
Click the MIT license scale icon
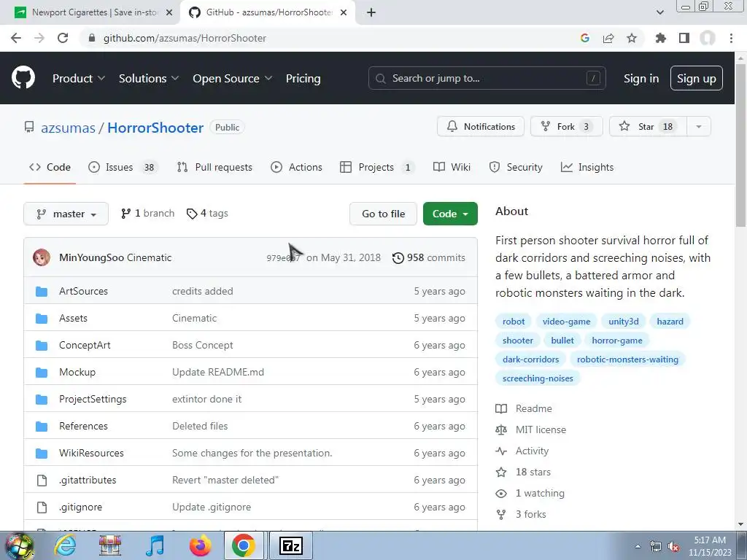(x=501, y=429)
